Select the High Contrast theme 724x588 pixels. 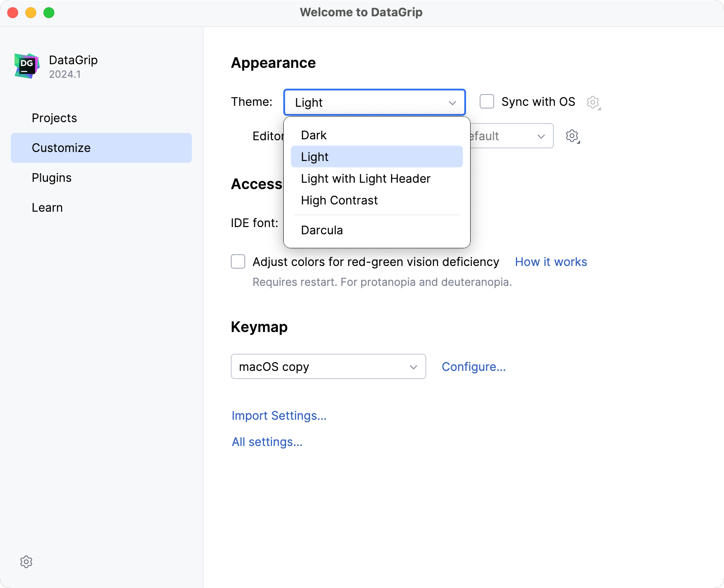339,200
